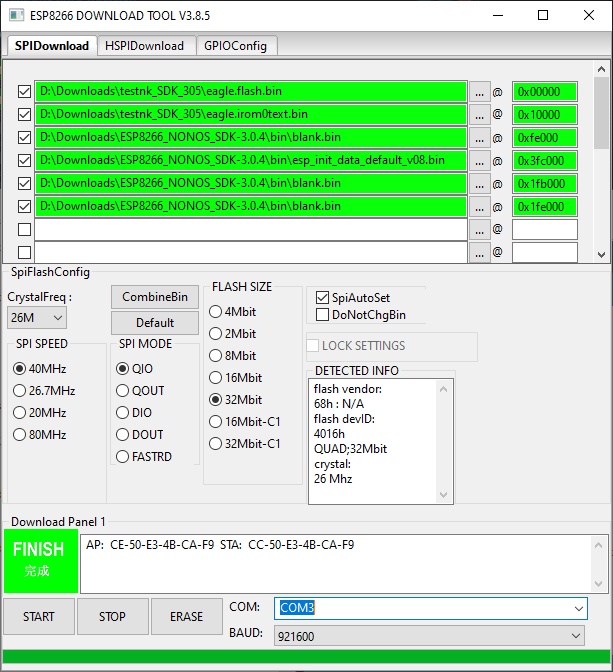The image size is (613, 672).
Task: Click address field 0x10000
Action: (545, 115)
